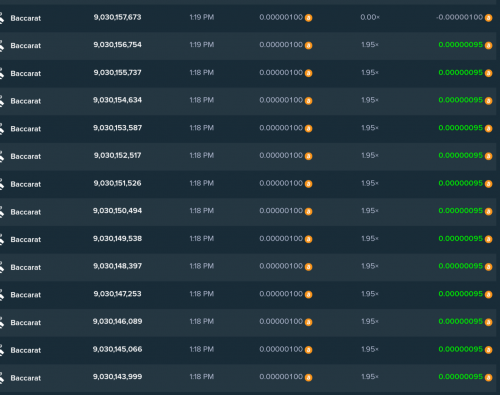Open bet ID 9,030,153,587

click(x=117, y=128)
